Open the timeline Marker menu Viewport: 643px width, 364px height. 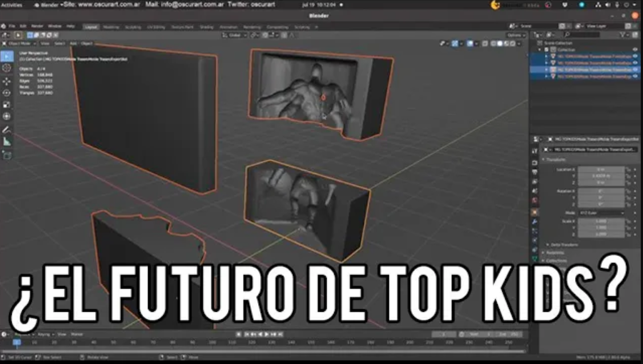tap(77, 334)
